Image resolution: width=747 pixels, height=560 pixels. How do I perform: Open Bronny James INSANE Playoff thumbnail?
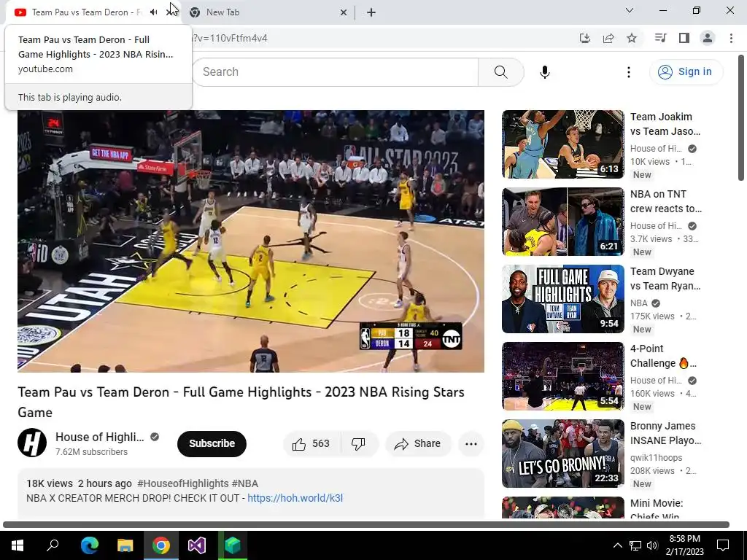click(x=562, y=454)
